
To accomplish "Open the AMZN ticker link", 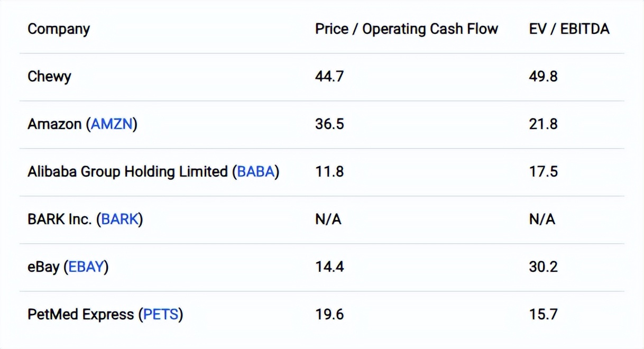I will click(x=112, y=124).
